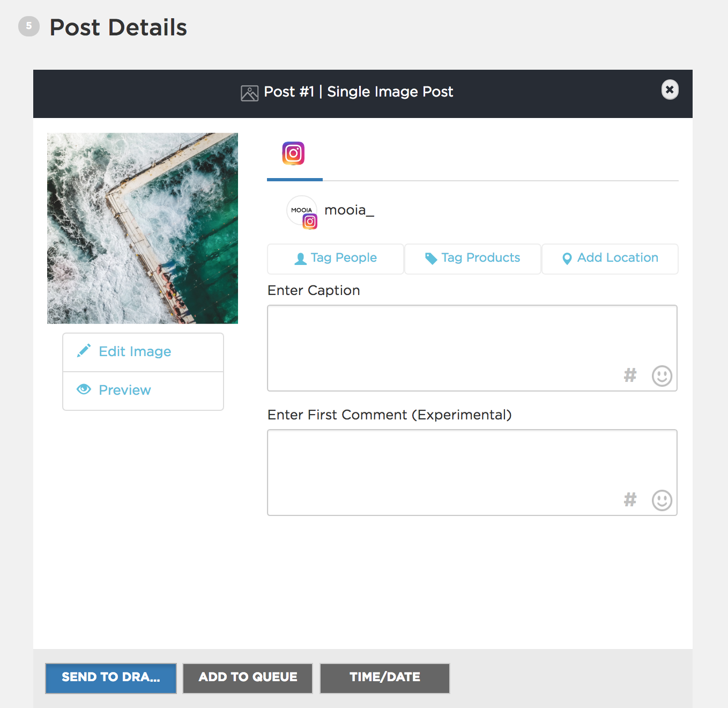Click the Tag People button
728x708 pixels.
point(336,259)
